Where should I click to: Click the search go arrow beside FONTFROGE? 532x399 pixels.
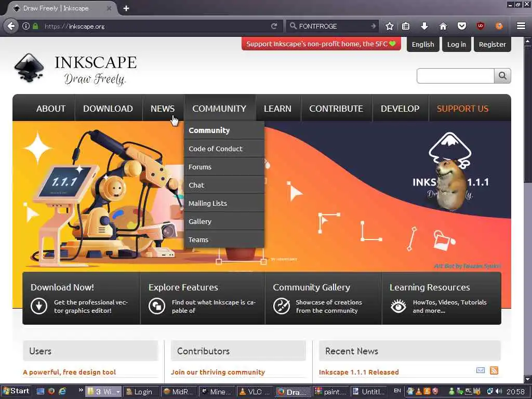373,26
